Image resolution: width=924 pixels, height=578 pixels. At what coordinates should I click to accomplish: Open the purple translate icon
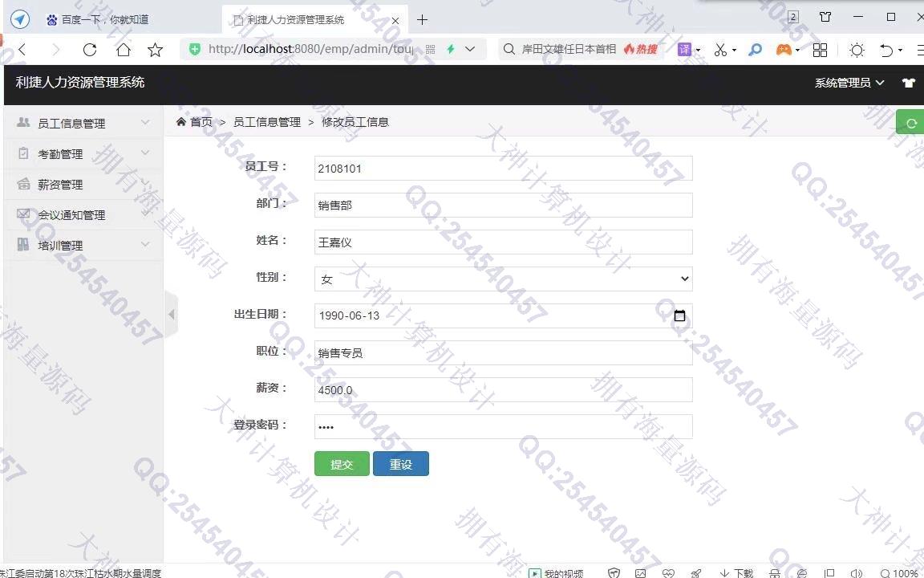pos(684,50)
